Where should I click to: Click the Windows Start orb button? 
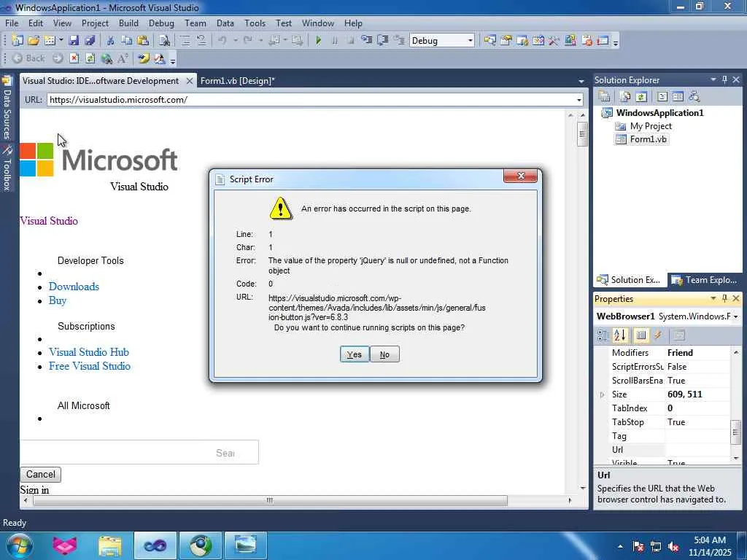click(19, 545)
